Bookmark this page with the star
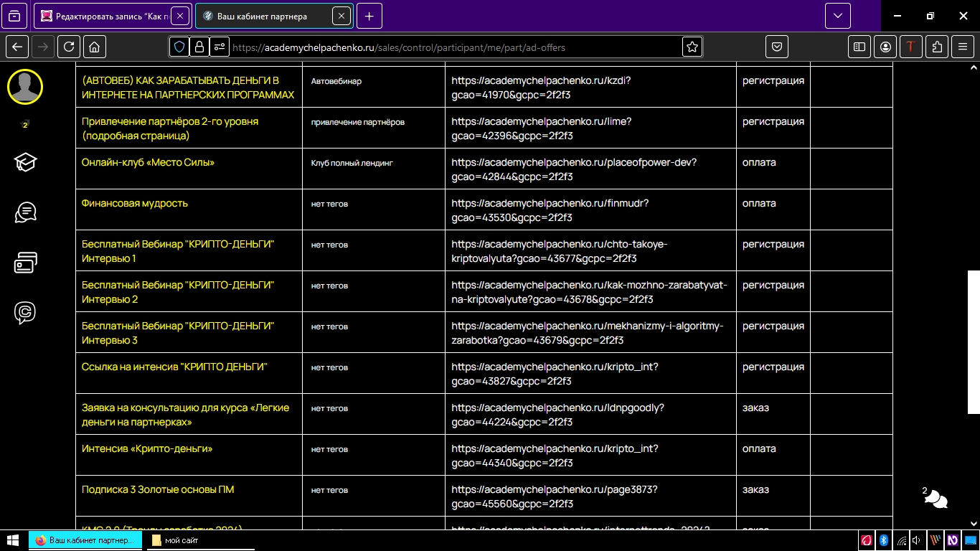This screenshot has height=551, width=980. tap(692, 47)
